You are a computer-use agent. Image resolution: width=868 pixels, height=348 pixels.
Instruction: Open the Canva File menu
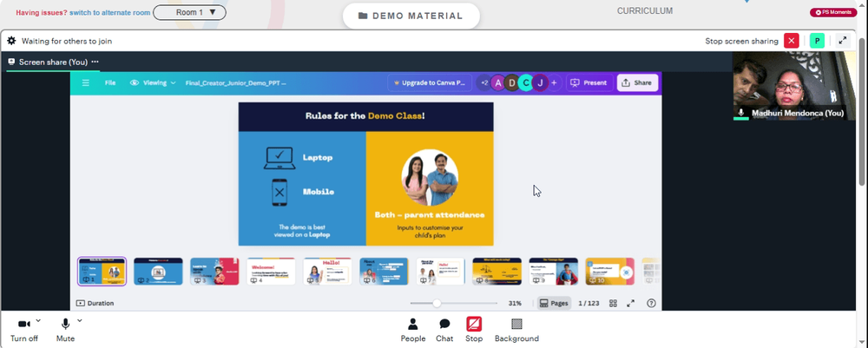[110, 83]
